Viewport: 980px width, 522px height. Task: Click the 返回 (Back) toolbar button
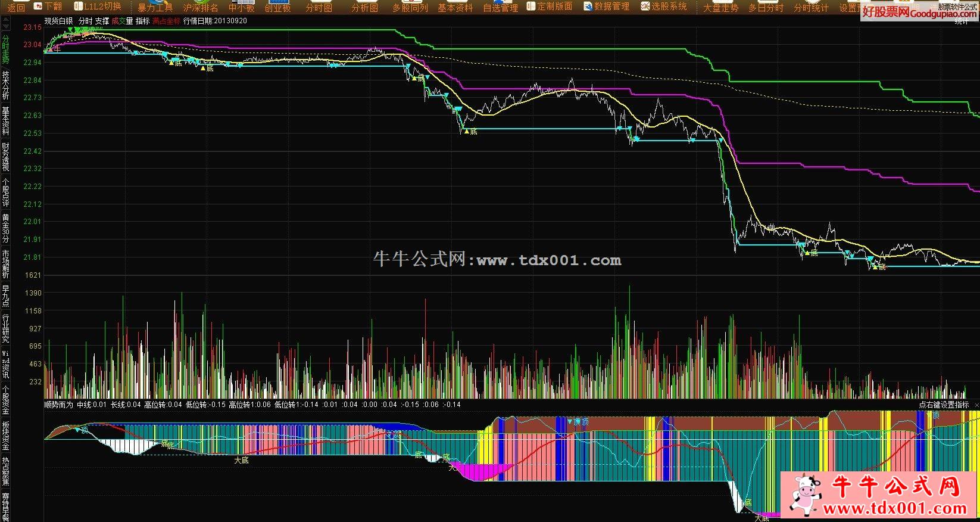click(x=16, y=8)
